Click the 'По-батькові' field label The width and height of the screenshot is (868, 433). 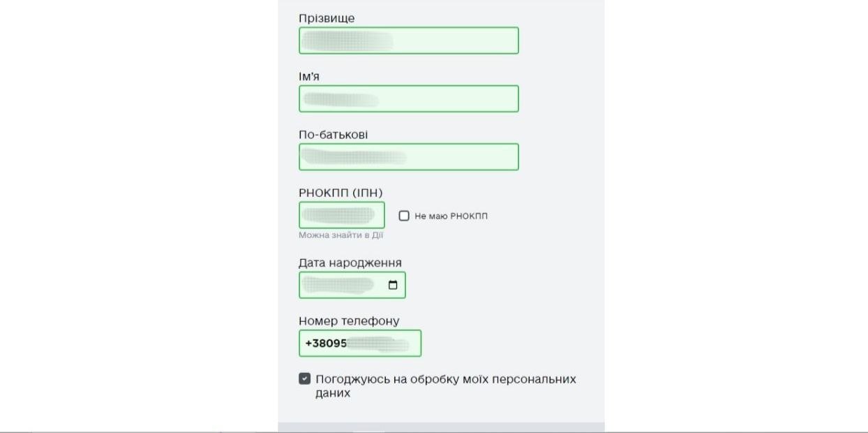click(333, 134)
